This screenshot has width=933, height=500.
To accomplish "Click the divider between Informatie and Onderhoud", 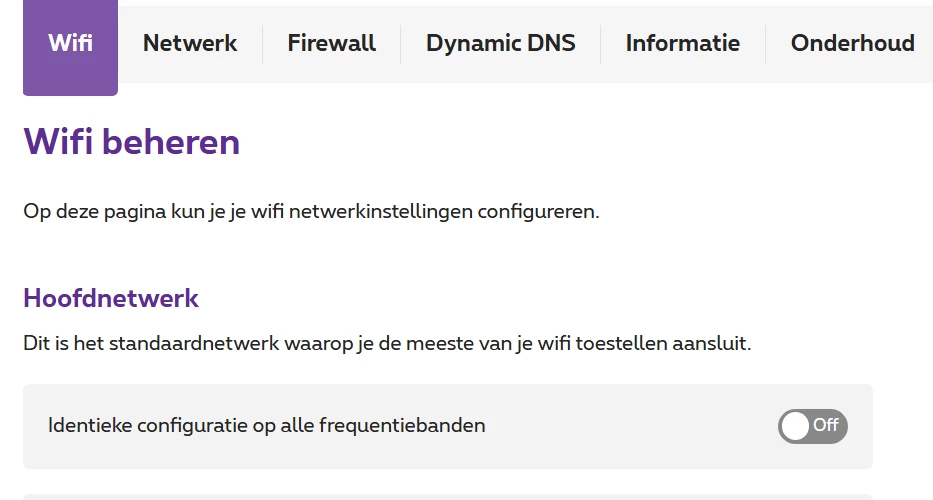I will point(765,44).
